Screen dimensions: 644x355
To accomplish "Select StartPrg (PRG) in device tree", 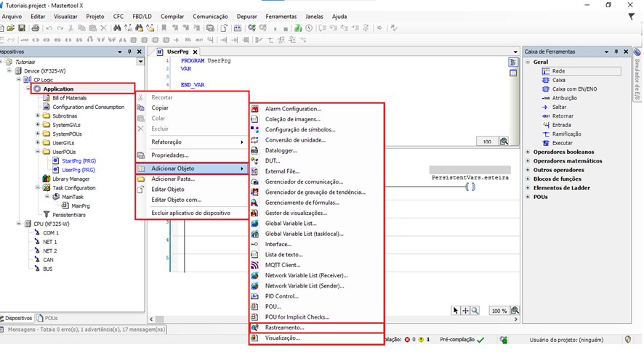I will [x=79, y=160].
